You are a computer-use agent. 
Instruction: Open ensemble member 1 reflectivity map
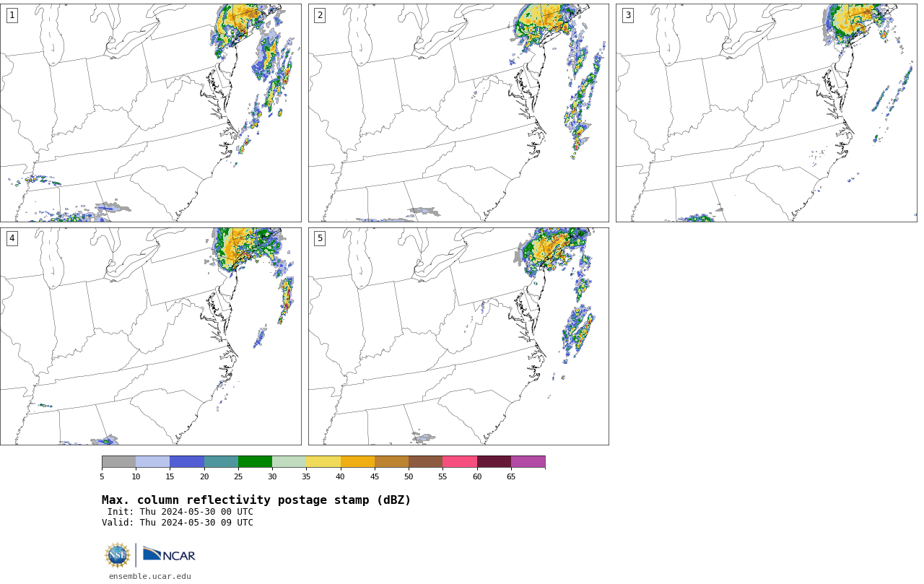[150, 113]
